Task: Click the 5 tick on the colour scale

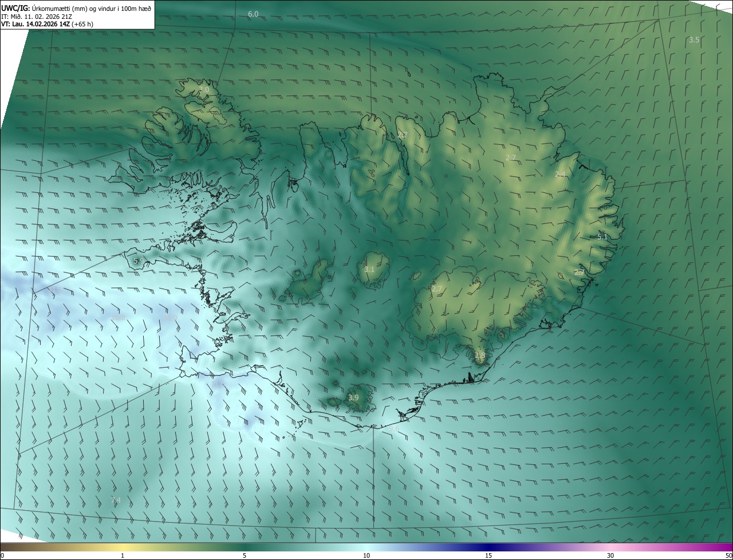Action: [x=245, y=555]
